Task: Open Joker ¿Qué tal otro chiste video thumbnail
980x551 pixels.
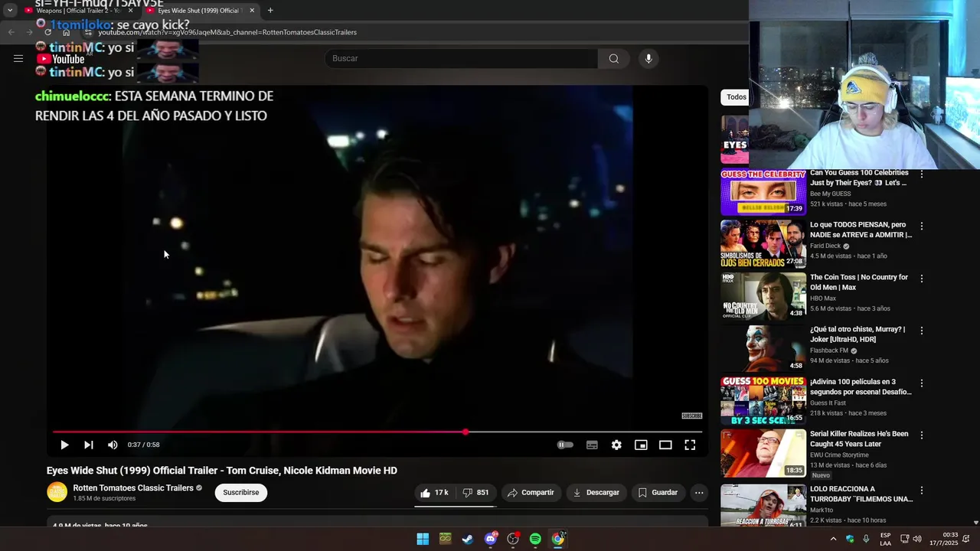Action: (x=763, y=348)
